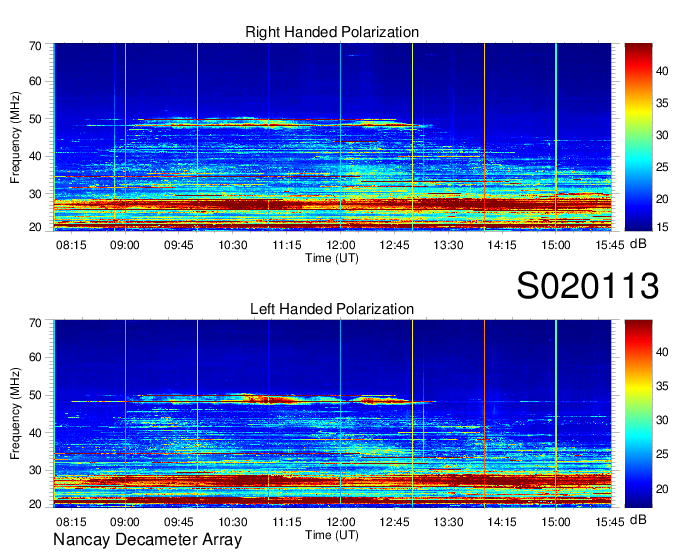Click the 10:30 tick label on bottom plot

coord(232,522)
